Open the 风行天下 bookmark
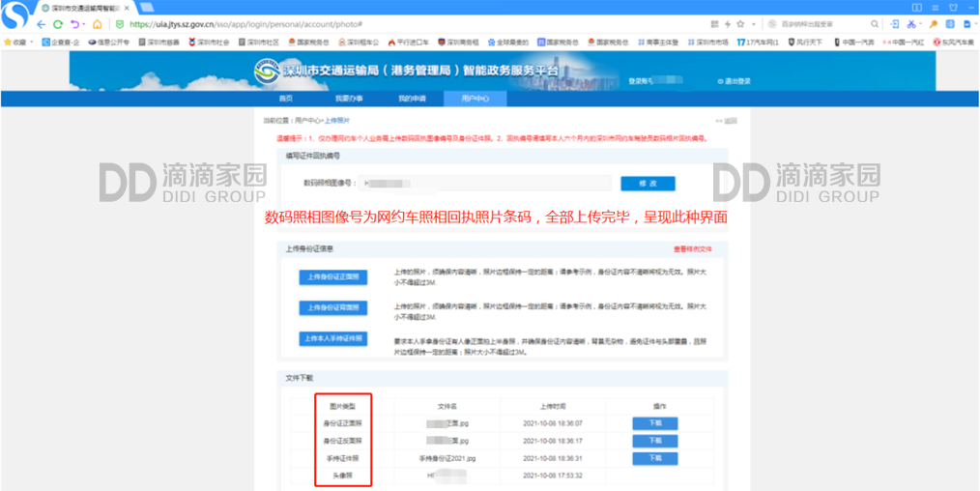 pyautogui.click(x=805, y=43)
